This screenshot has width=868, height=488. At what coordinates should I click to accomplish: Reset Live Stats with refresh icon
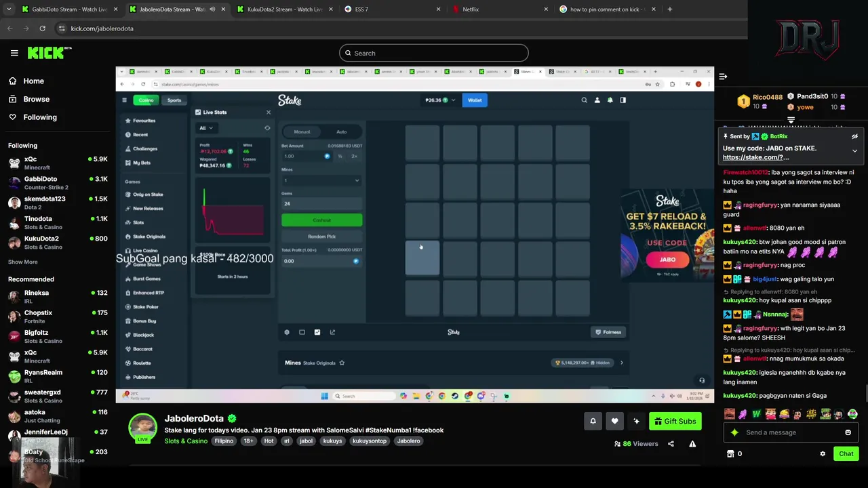pyautogui.click(x=267, y=128)
